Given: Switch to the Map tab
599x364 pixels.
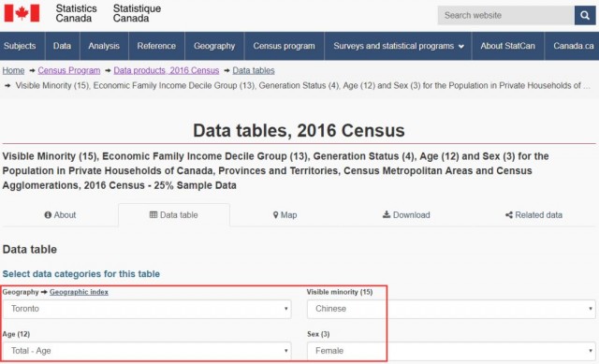Looking at the screenshot, I should point(285,215).
